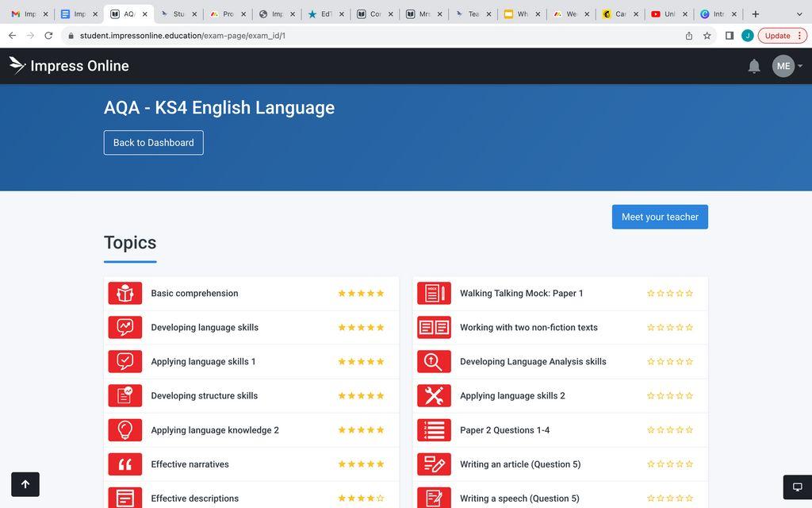Open the numbered list icon for Paper 2 Questions 1-4
This screenshot has width=812, height=508.
coord(434,430)
